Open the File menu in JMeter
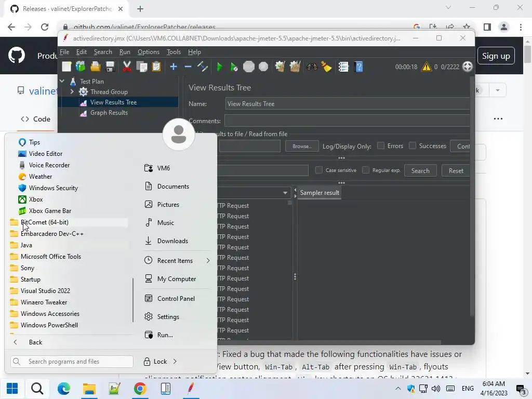532x399 pixels. coord(64,52)
